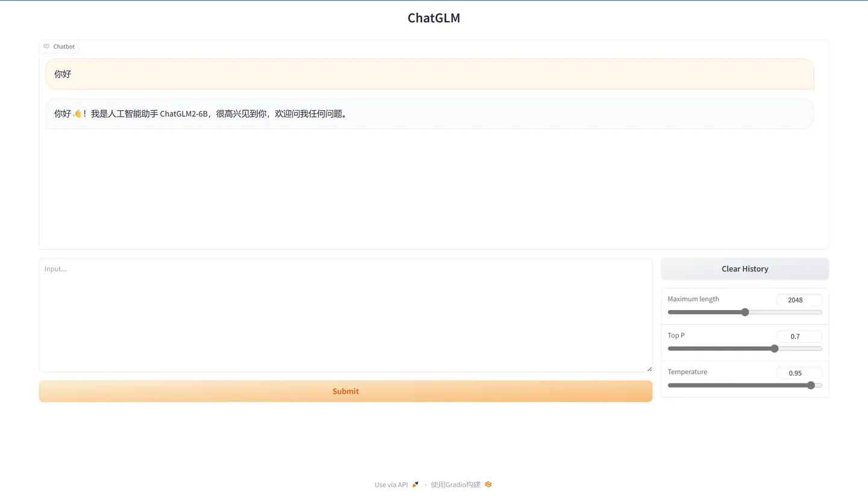Click the Temperature label
Image resolution: width=868 pixels, height=498 pixels.
pos(687,372)
